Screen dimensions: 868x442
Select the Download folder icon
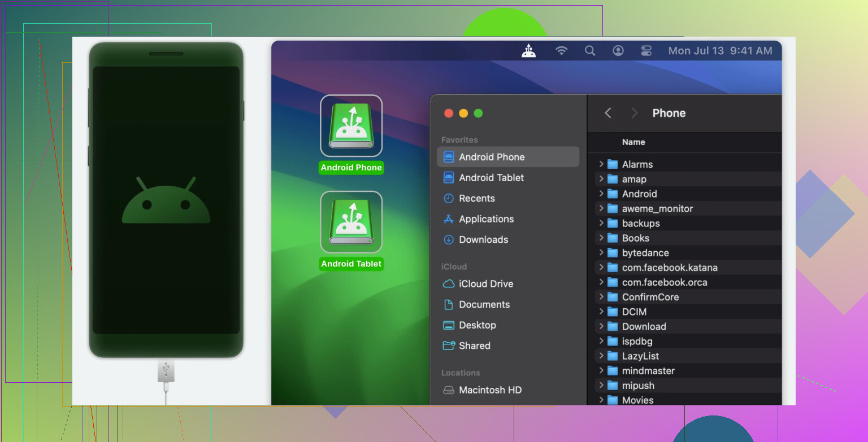[613, 326]
